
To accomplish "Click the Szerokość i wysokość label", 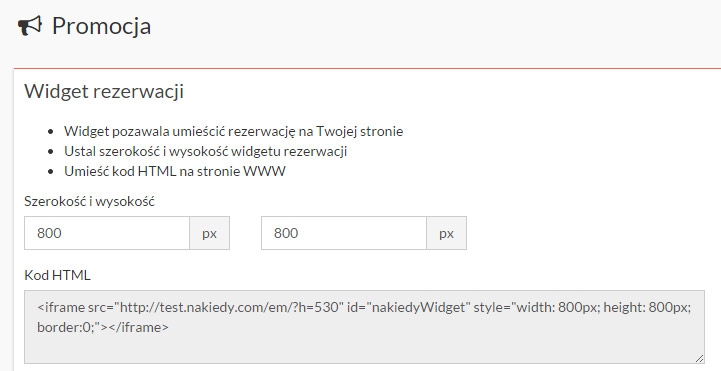I will tap(89, 201).
